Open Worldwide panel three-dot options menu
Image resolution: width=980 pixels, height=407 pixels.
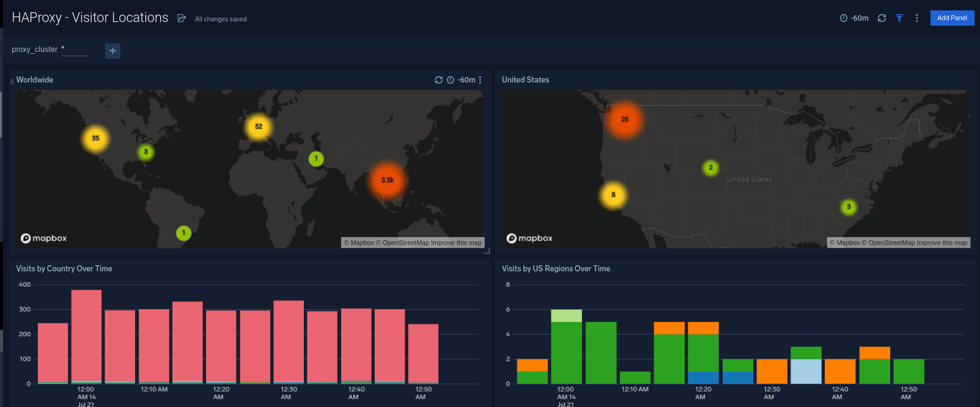tap(480, 80)
